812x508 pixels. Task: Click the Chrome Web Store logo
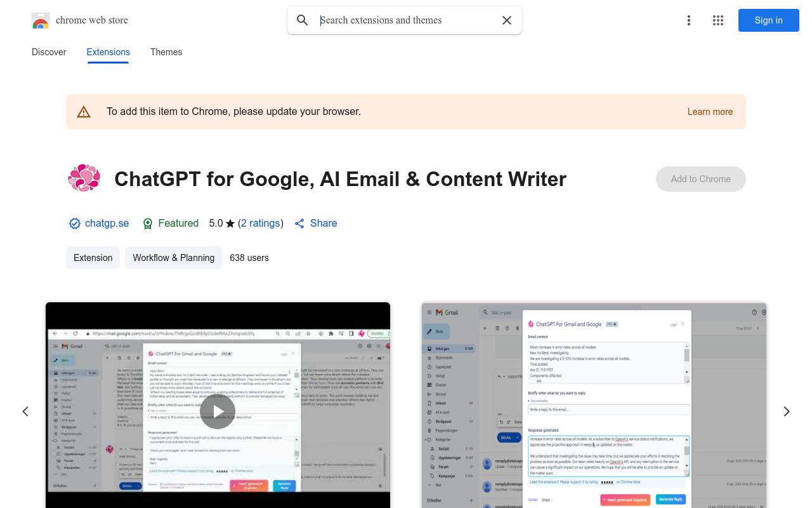click(41, 20)
